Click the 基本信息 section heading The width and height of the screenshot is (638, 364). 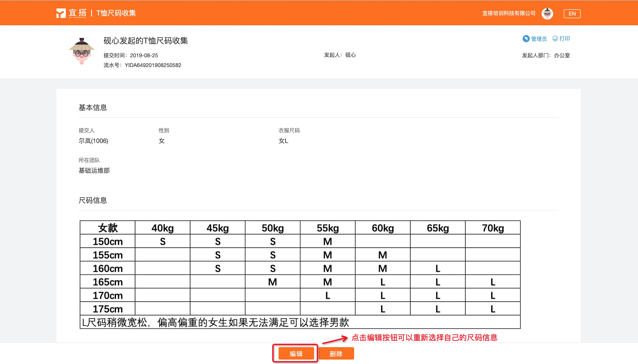[93, 107]
